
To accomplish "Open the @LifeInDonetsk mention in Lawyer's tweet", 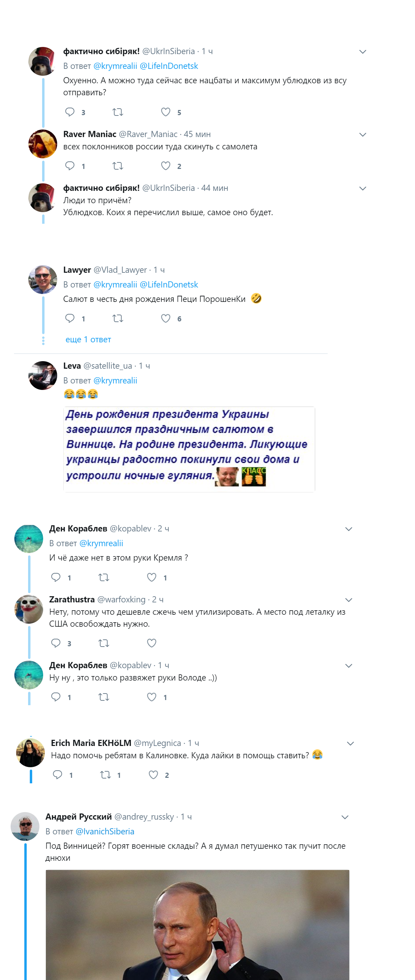I will click(169, 284).
